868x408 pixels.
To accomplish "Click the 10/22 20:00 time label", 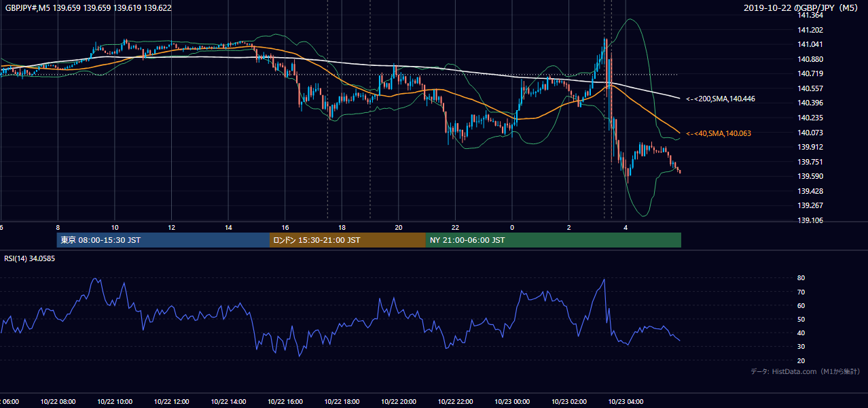I will tap(398, 401).
